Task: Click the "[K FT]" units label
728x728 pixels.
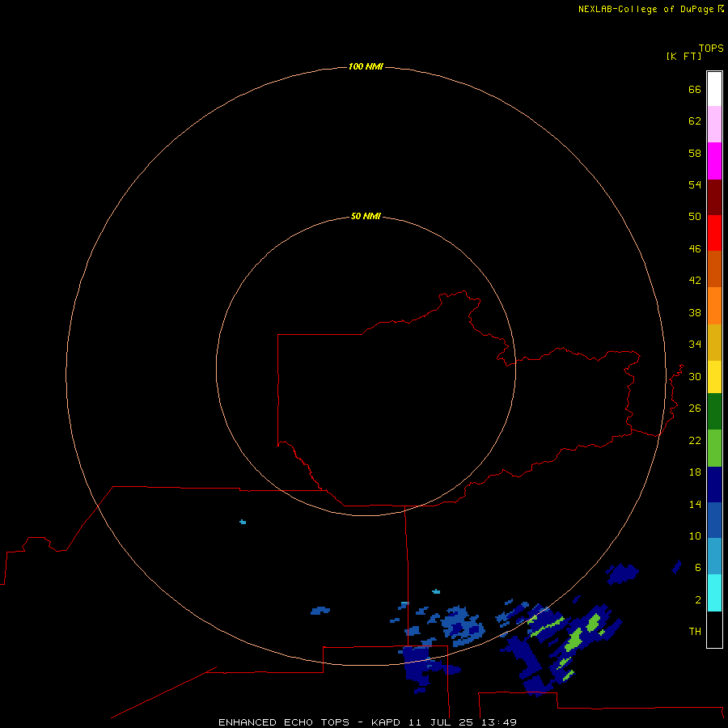Action: click(684, 56)
